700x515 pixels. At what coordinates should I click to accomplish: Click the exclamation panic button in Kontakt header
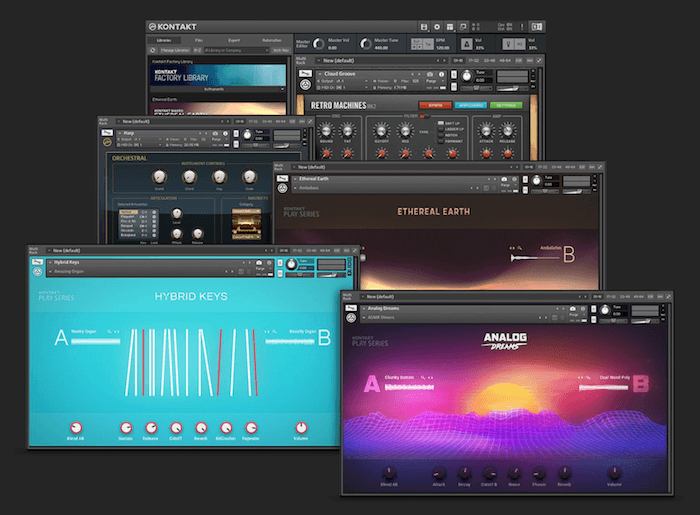click(522, 27)
